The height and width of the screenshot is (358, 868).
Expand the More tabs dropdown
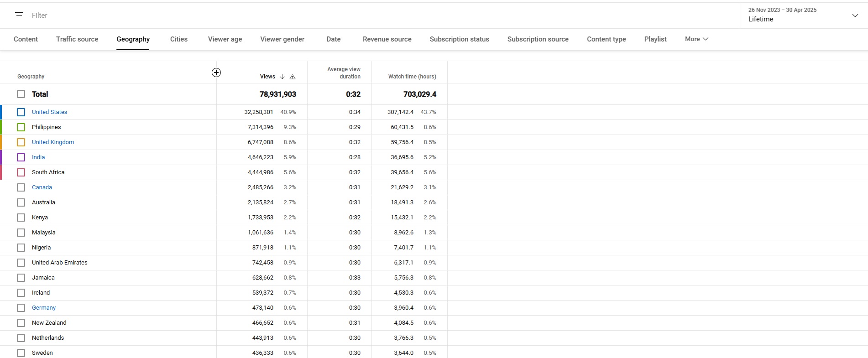coord(696,39)
